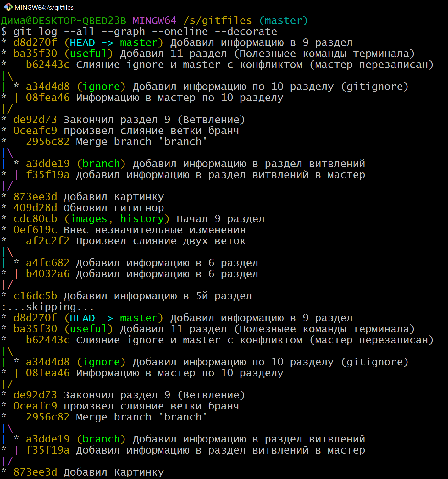Image resolution: width=448 pixels, height=479 pixels.
Task: Select hash de92d73 below the skipping line
Action: click(x=35, y=395)
